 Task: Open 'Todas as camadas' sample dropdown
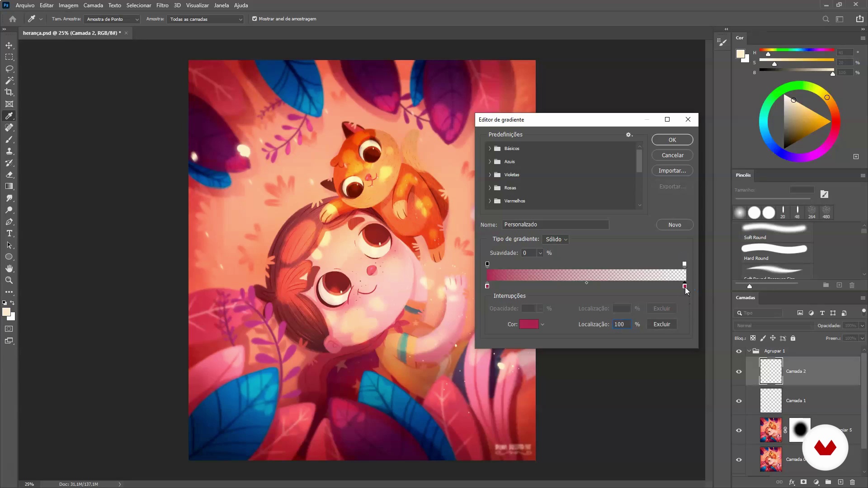click(x=206, y=19)
